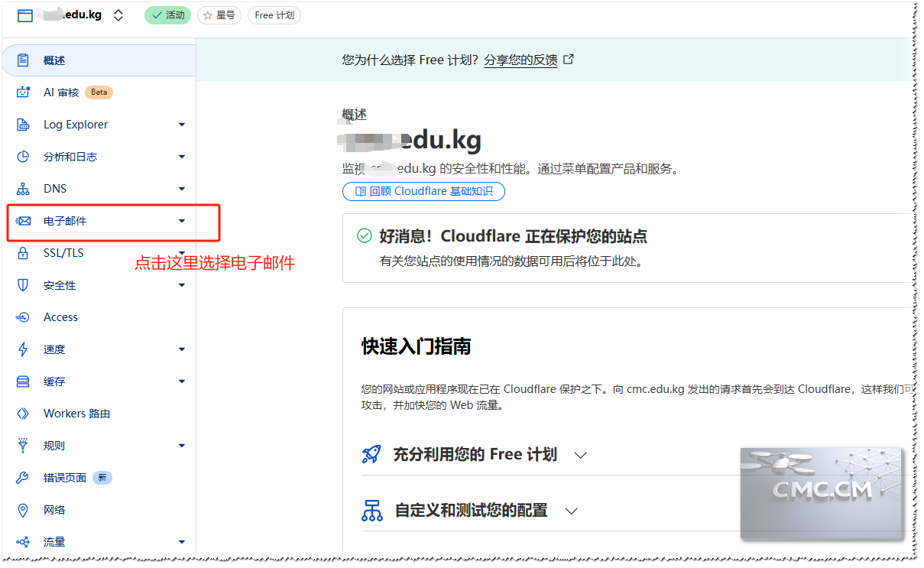Click the 错误页面 wrench icon
Screen dimensions: 924x568
click(23, 478)
